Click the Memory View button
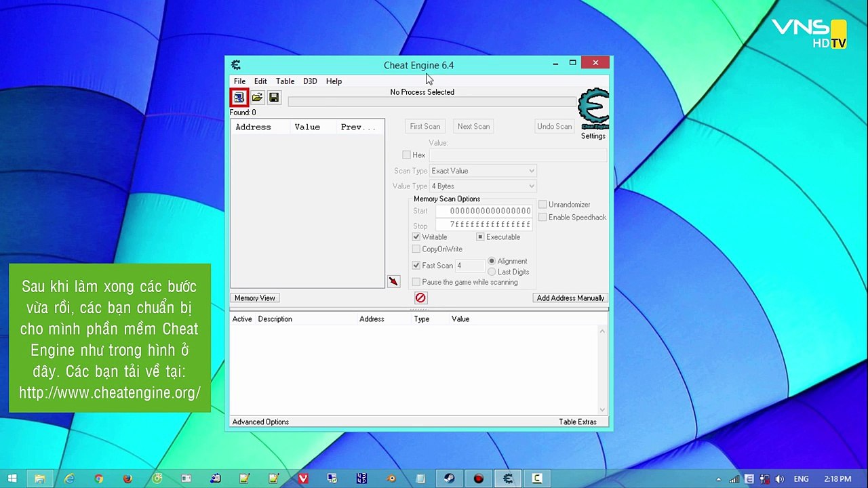Viewport: 868px width, 488px height. (x=255, y=298)
